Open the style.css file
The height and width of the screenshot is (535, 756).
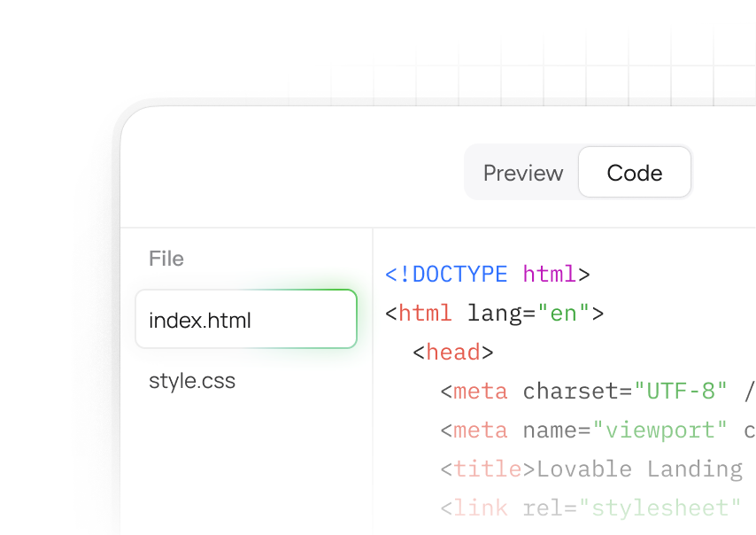[192, 382]
